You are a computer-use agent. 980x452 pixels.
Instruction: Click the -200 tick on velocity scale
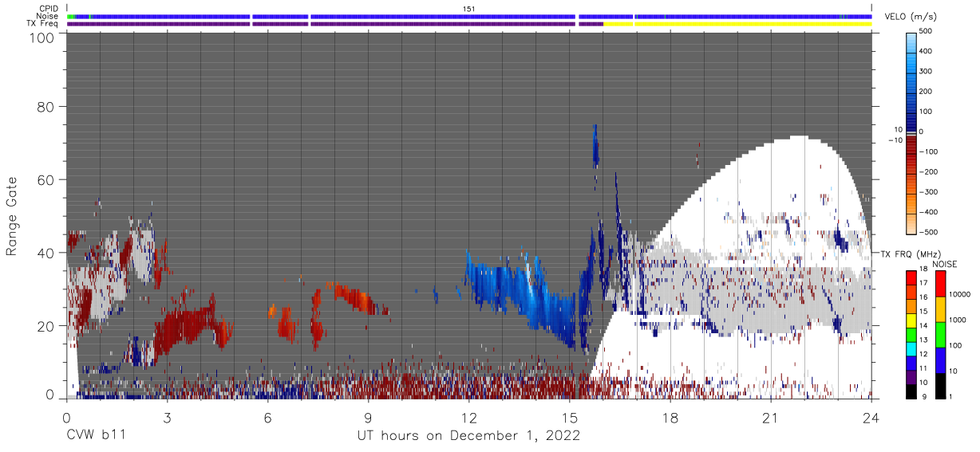click(x=929, y=172)
